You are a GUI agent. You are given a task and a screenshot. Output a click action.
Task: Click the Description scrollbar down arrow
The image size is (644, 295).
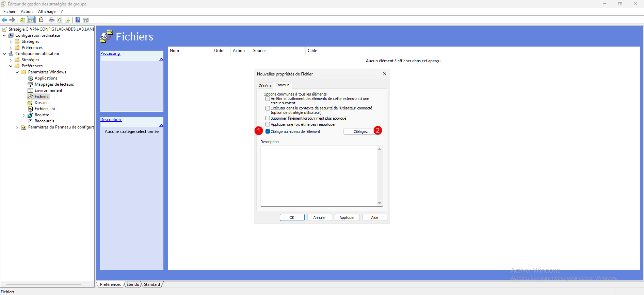coord(380,203)
